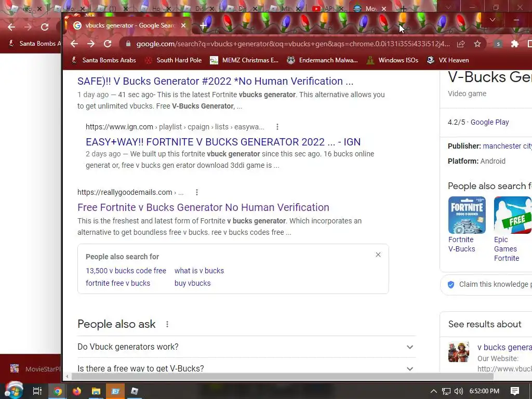Search for 'what is v bucks'

tap(199, 271)
